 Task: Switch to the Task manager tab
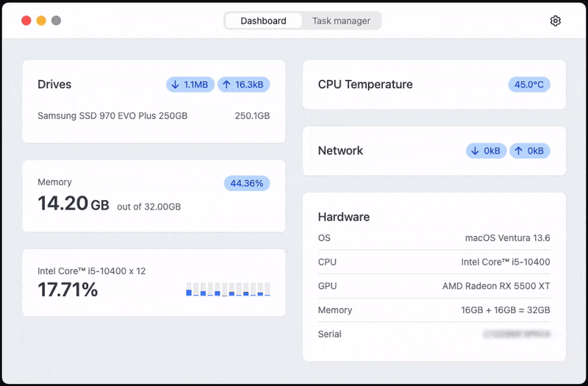[341, 21]
